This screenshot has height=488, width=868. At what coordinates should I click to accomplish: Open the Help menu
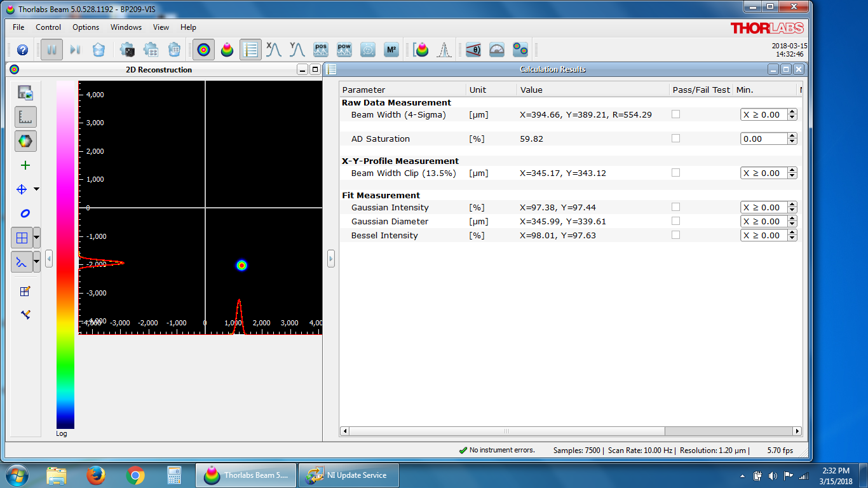tap(188, 27)
